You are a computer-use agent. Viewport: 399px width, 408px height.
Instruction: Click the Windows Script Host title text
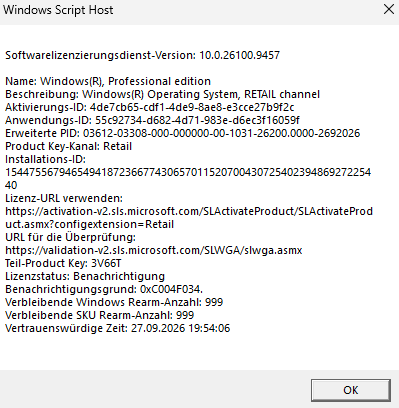(x=58, y=10)
